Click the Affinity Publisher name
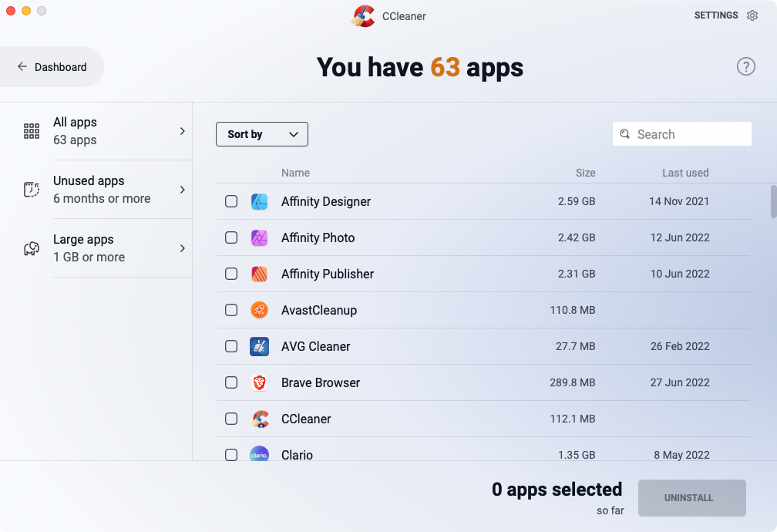The height and width of the screenshot is (532, 777). [x=328, y=274]
